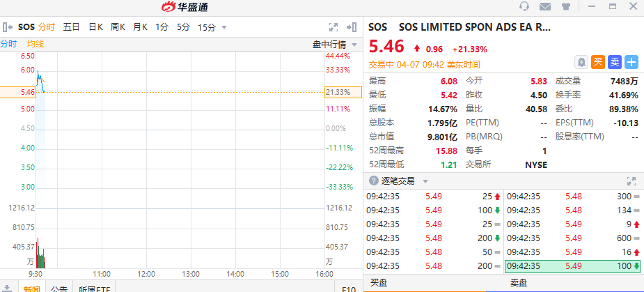Collapse the left panel arrow icon
Screen dimensions: 644x292
pyautogui.click(x=7, y=27)
